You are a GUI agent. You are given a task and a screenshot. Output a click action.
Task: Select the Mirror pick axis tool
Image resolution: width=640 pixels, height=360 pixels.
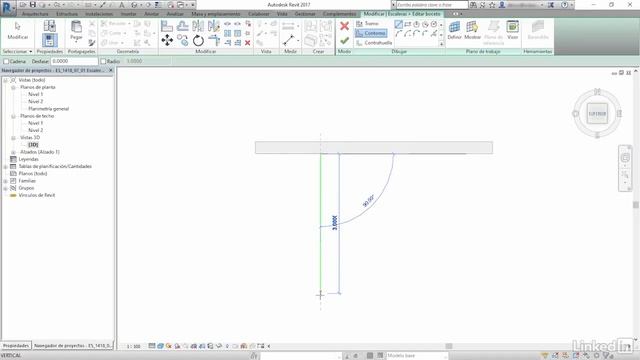[x=198, y=27]
